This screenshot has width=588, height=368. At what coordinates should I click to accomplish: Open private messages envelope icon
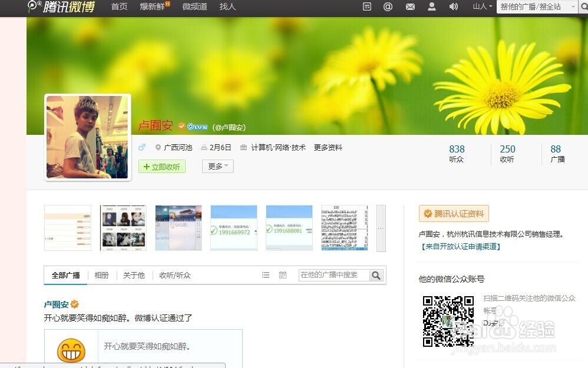click(x=411, y=7)
